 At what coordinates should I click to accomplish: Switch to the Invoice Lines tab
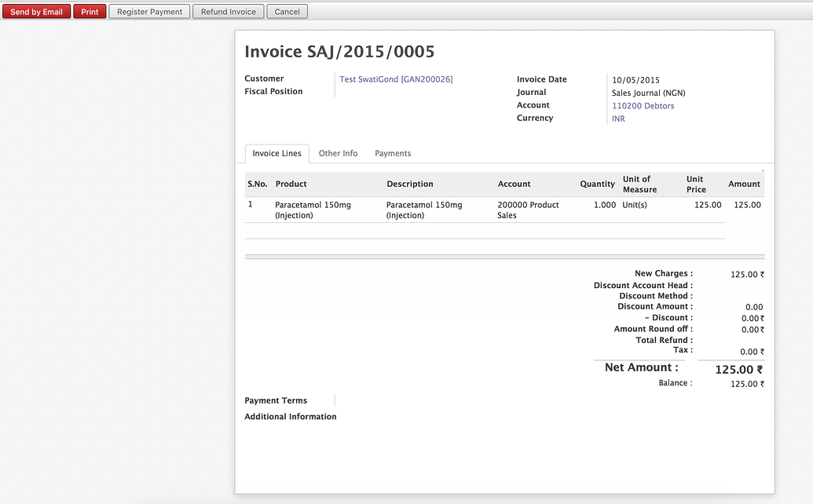[x=276, y=154]
